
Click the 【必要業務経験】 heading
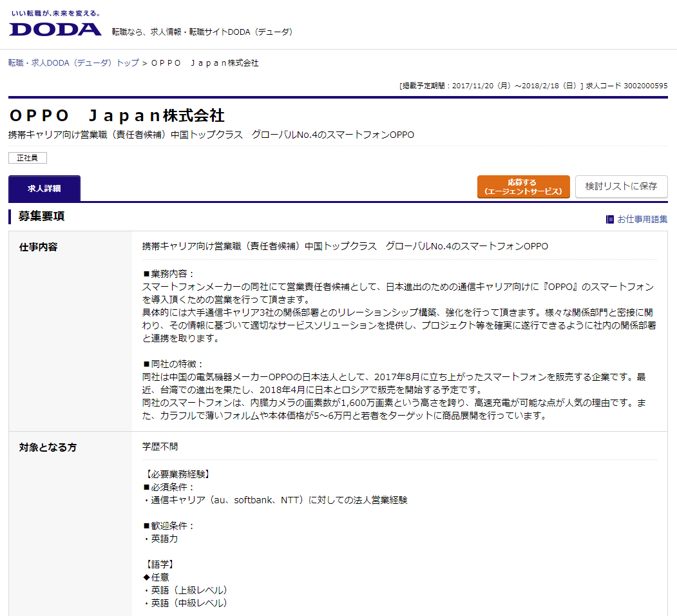[177, 474]
